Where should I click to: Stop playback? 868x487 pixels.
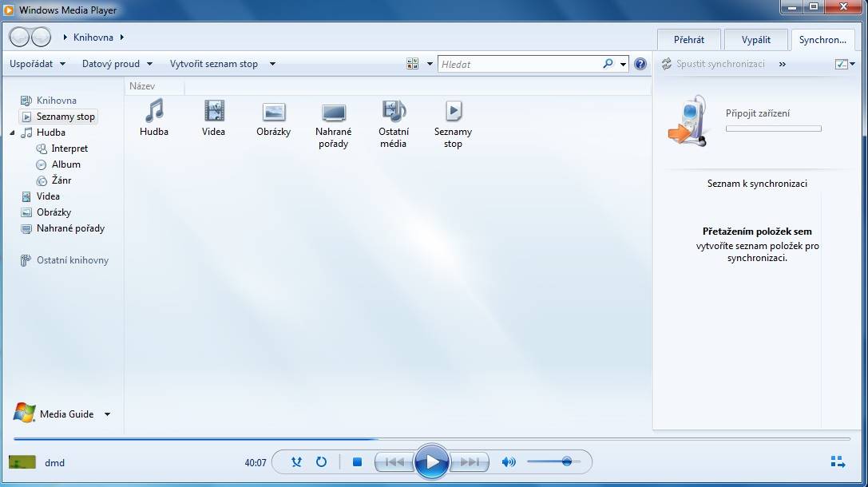point(357,461)
